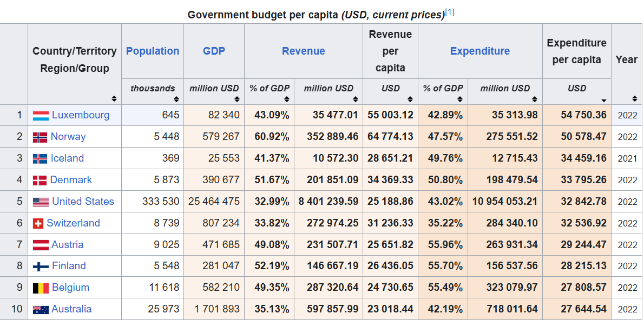Click the Luxembourg flag icon
The height and width of the screenshot is (320, 644).
(41, 115)
